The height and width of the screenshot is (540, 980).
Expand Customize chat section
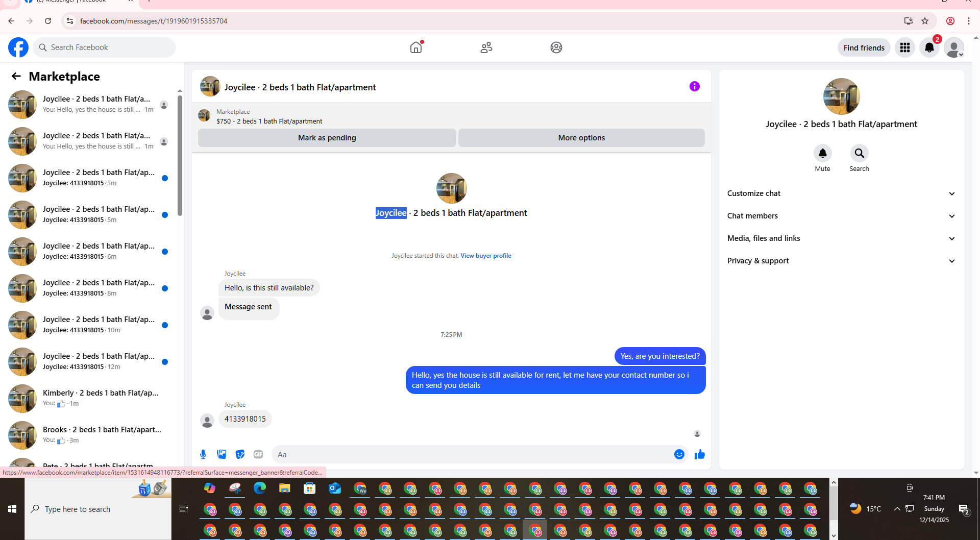841,193
